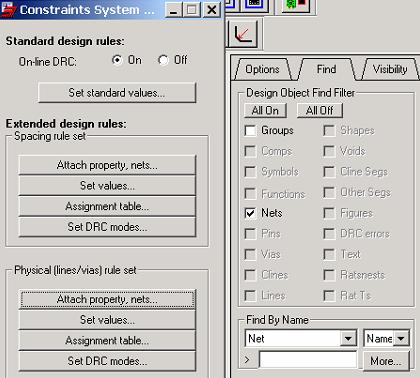Click Set standard values button
Viewport: 420px width, 378px height.
click(117, 93)
